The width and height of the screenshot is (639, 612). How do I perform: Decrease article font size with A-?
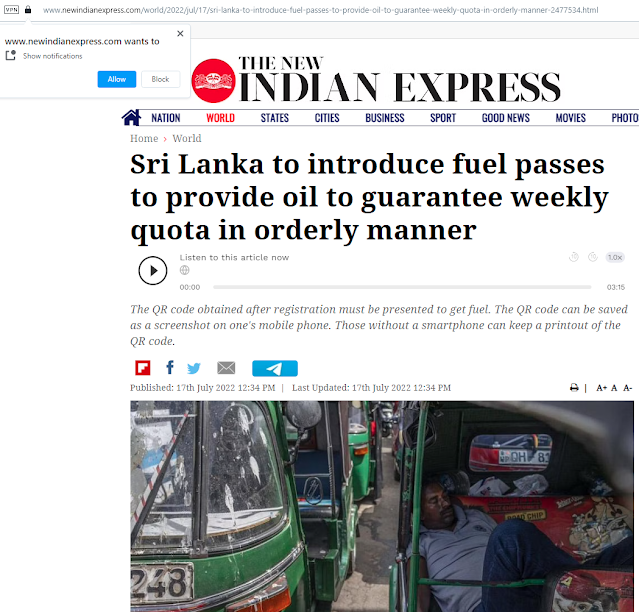(x=627, y=388)
